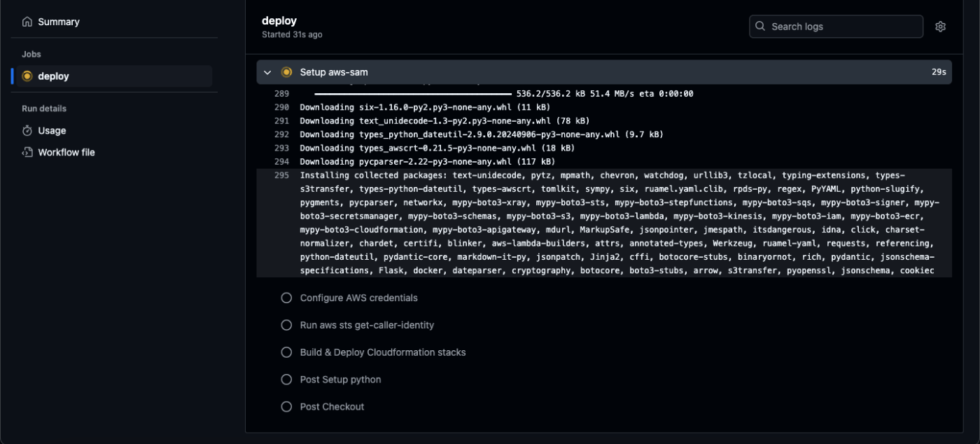Image resolution: width=980 pixels, height=444 pixels.
Task: Click the 'Jobs' sidebar heading
Action: (x=31, y=54)
